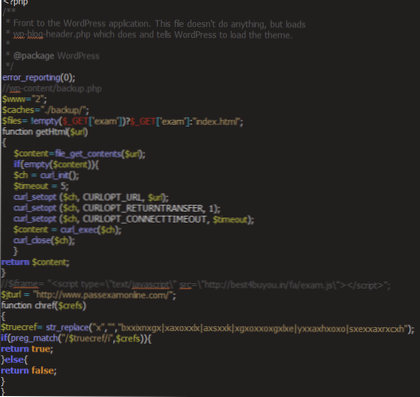
Task: Click the $truecref= str_replace line
Action: (207, 328)
